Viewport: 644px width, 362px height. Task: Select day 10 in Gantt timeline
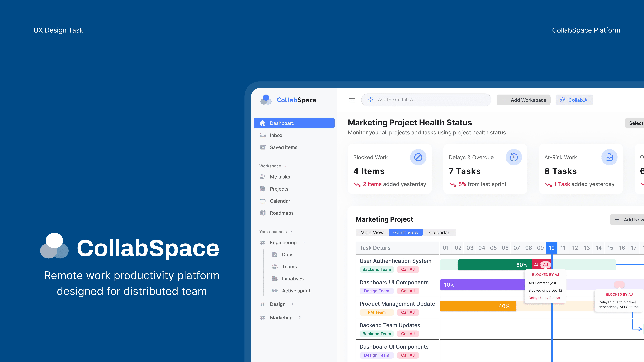point(552,248)
